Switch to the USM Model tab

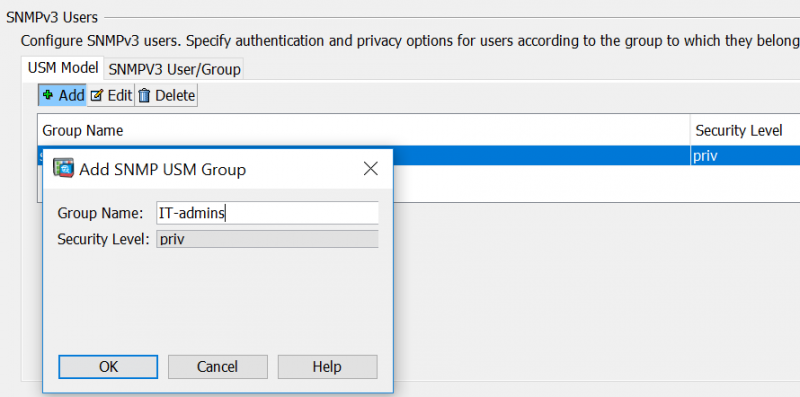pos(63,68)
